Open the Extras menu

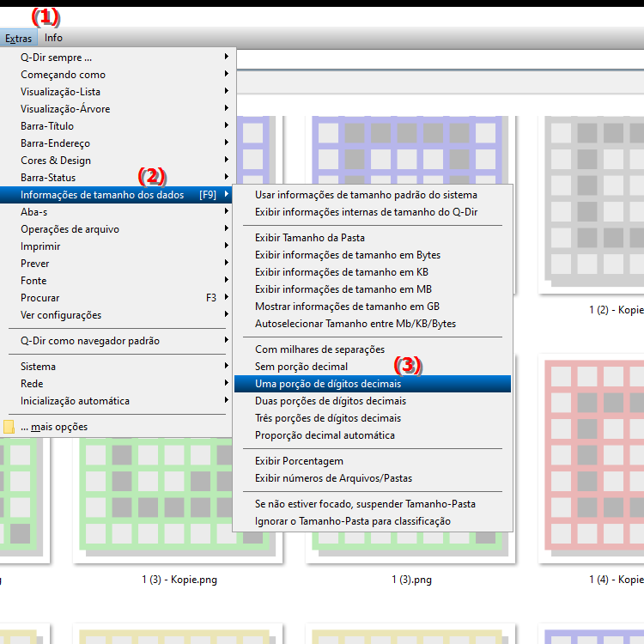pyautogui.click(x=19, y=38)
